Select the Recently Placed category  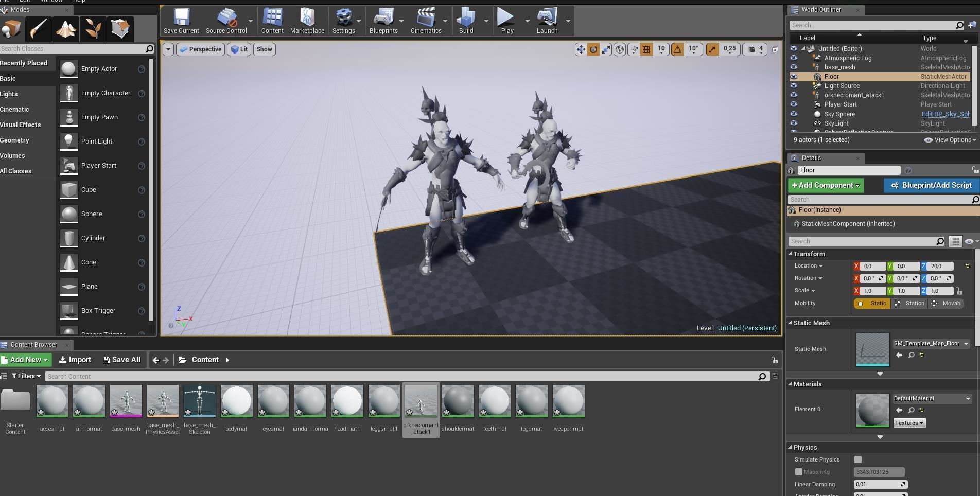coord(24,63)
